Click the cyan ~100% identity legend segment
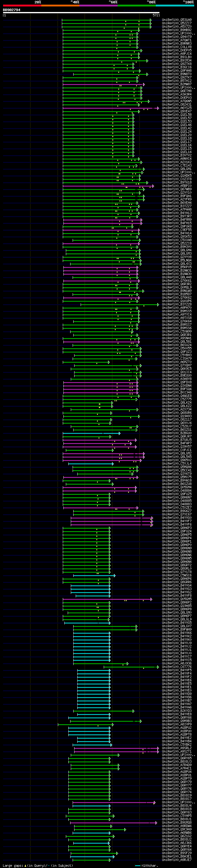This screenshot has height=868, width=197. [x=175, y=6]
